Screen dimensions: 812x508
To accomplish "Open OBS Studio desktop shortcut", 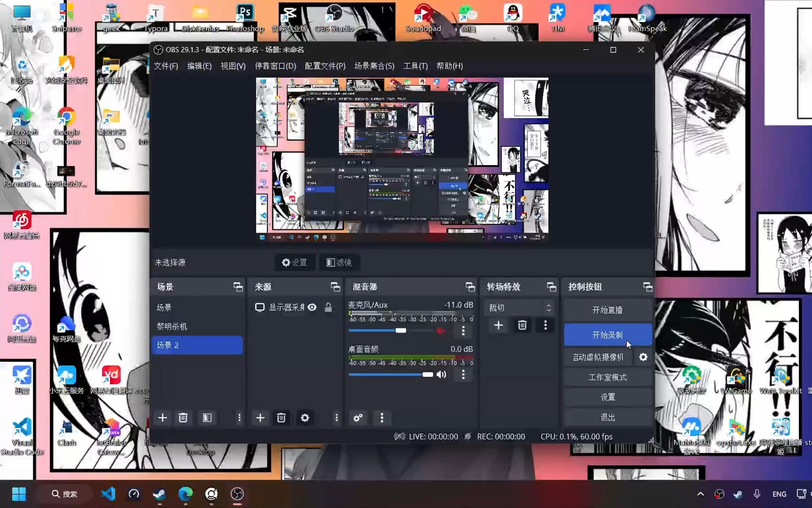I will point(334,18).
